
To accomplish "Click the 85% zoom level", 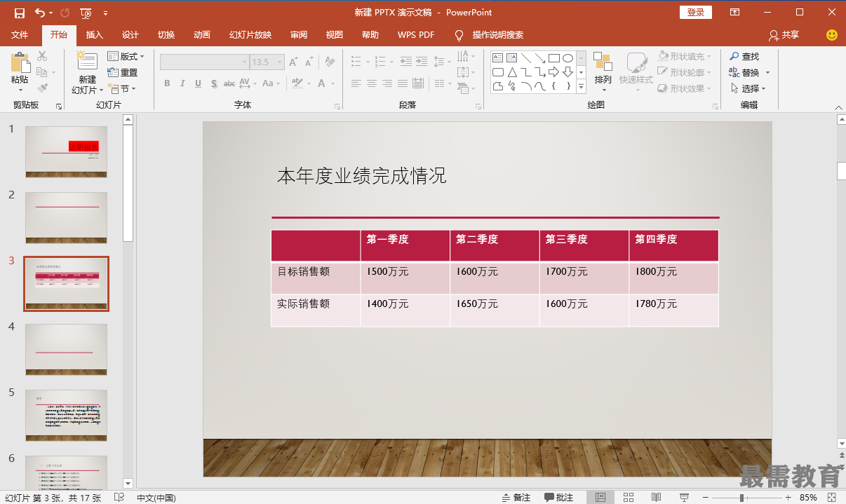I will (x=808, y=498).
